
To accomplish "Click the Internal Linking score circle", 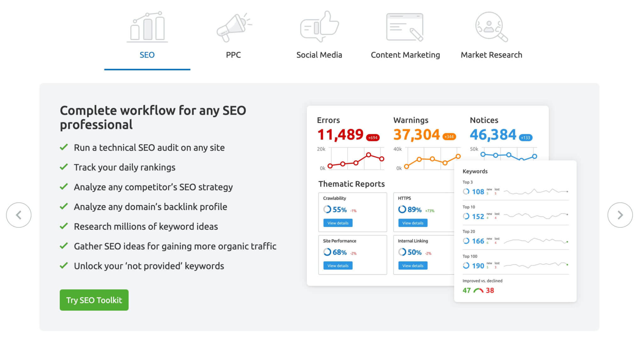I will 402,252.
